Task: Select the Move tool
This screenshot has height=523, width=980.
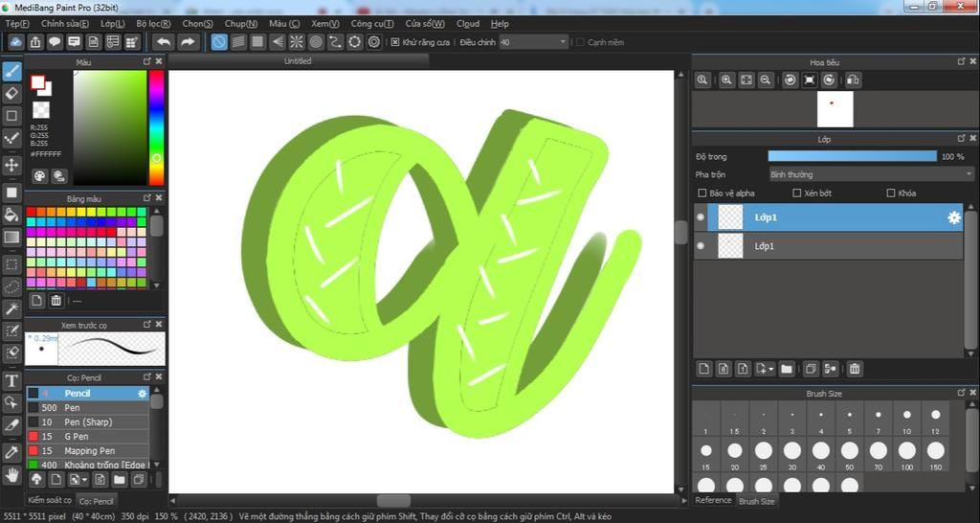Action: 11,166
